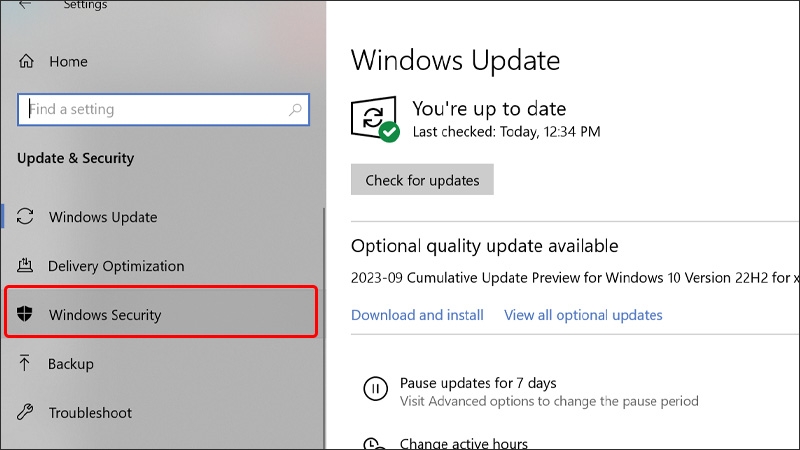Click the Troubleshoot wrench icon

click(25, 412)
